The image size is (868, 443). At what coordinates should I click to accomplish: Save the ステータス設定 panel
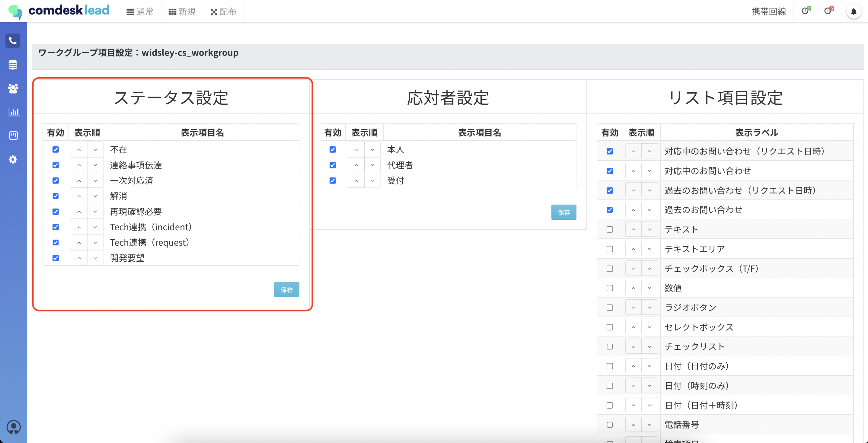[286, 290]
